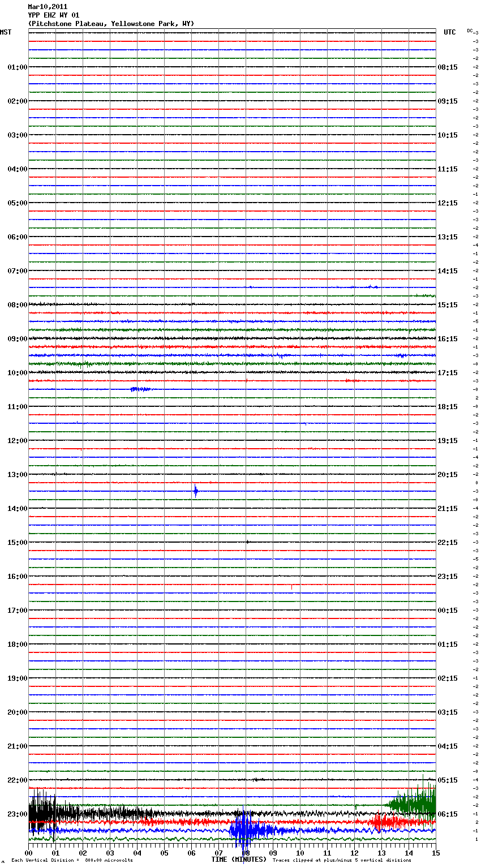The image size is (481, 868).
Task: Click the blue spike event after 13:00
Action: pyautogui.click(x=196, y=491)
